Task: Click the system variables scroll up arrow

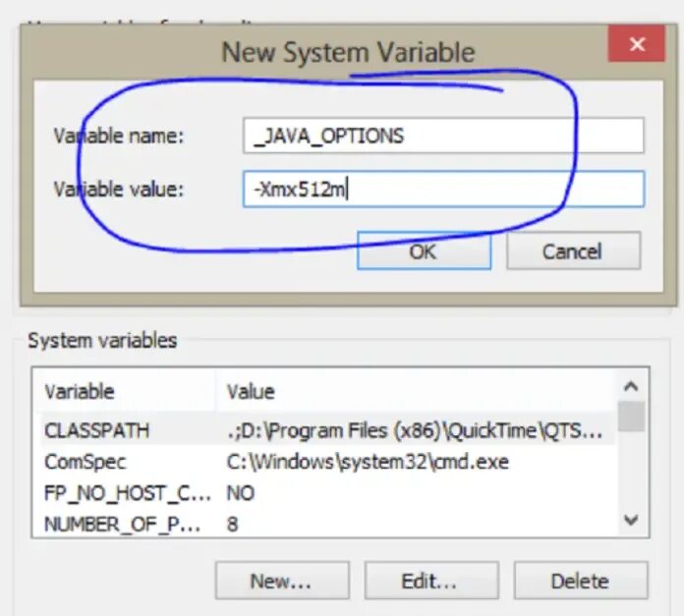Action: pos(631,386)
